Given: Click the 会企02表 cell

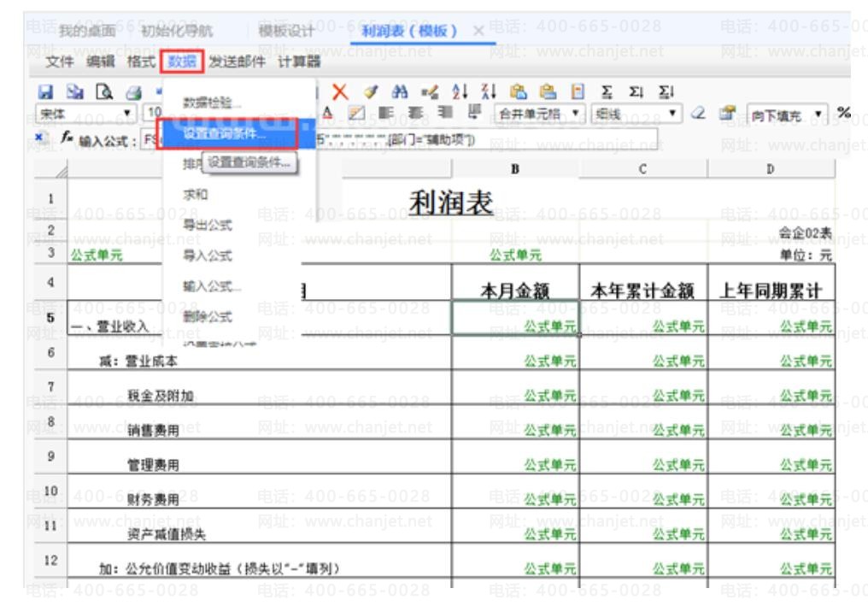Looking at the screenshot, I should point(805,233).
